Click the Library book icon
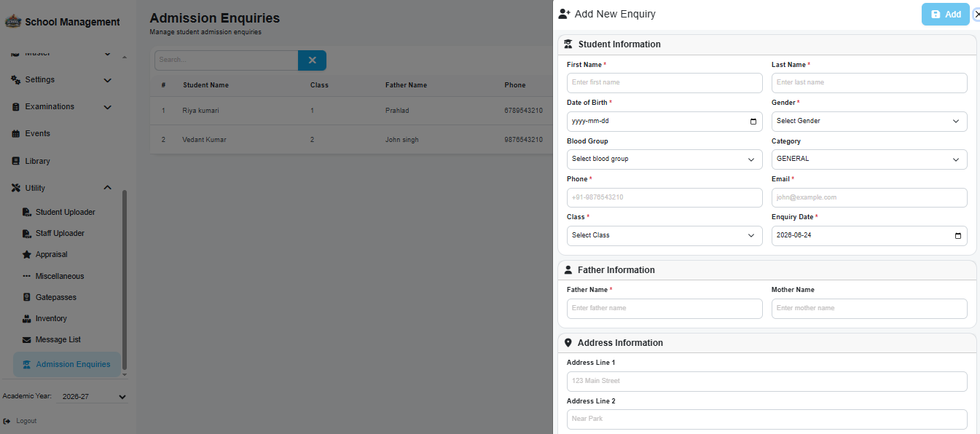Screen dimensions: 980x434 [16, 161]
